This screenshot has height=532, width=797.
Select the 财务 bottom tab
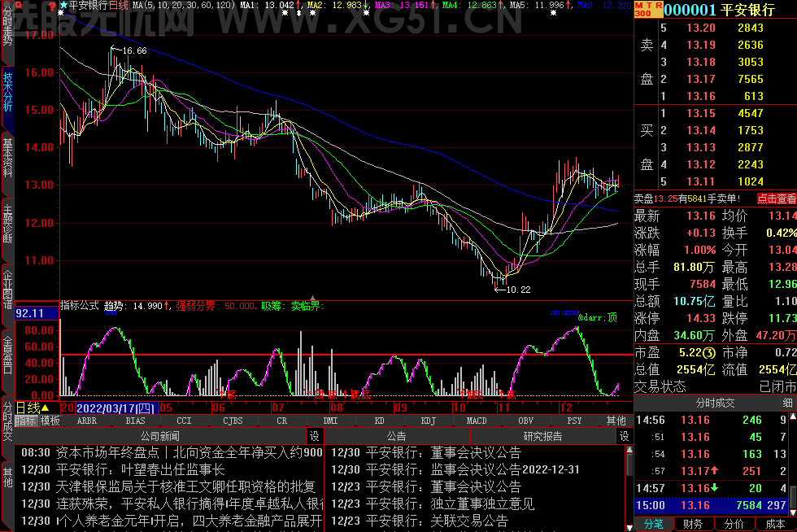693,524
